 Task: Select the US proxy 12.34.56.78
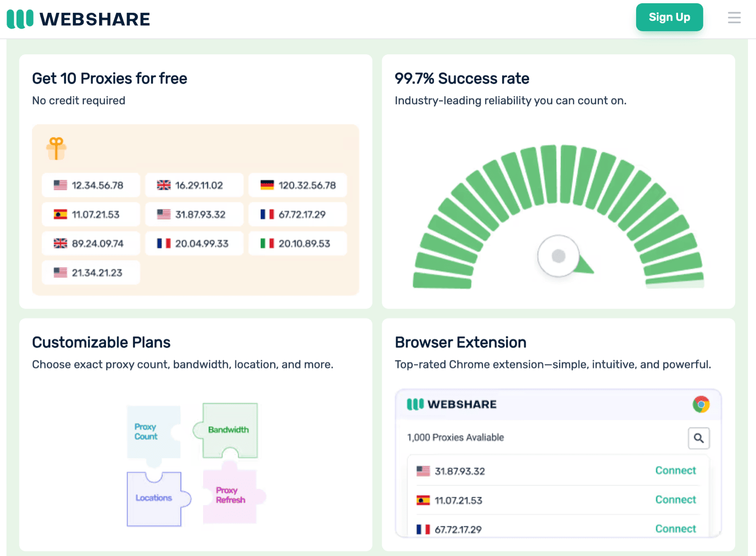click(91, 185)
